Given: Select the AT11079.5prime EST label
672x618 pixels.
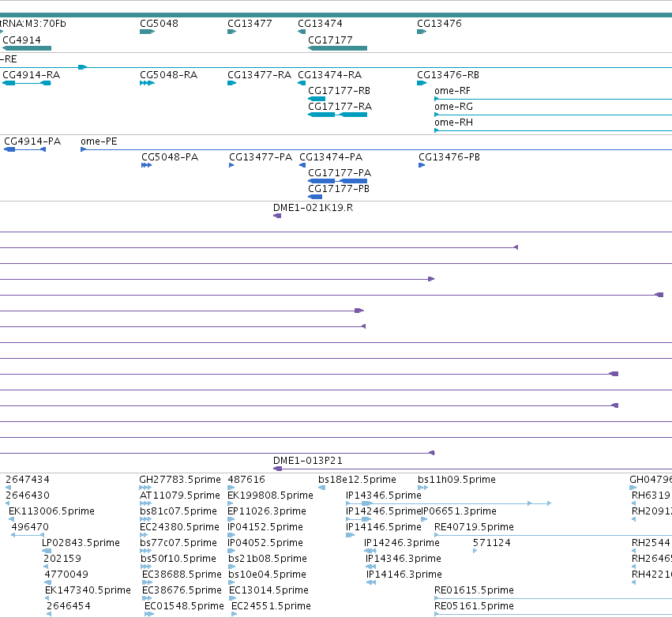Looking at the screenshot, I should point(179,496).
